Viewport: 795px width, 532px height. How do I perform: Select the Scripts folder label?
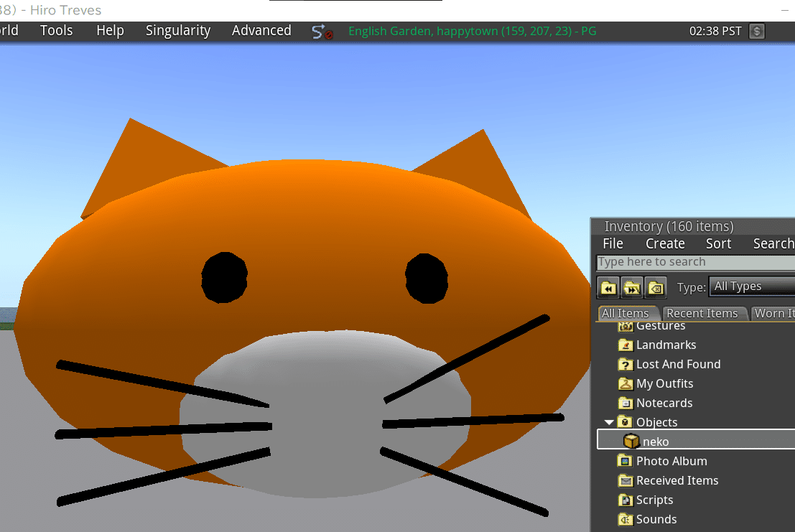[x=654, y=500]
